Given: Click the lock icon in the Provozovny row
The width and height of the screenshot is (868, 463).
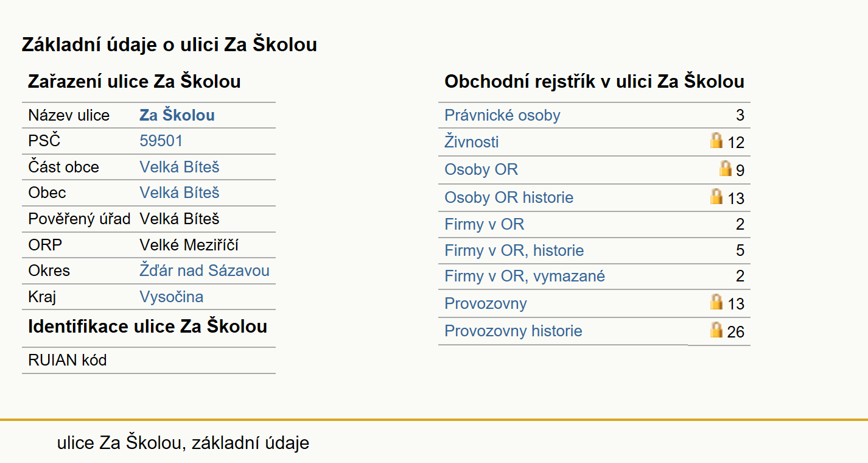Looking at the screenshot, I should pyautogui.click(x=716, y=302).
